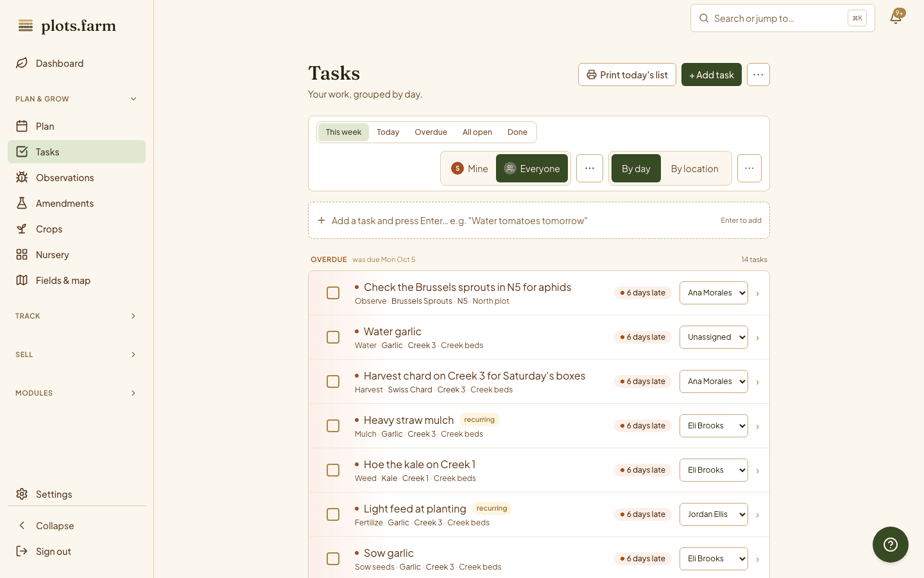Click Sign out
Viewport: 924px width, 578px height.
pyautogui.click(x=76, y=551)
